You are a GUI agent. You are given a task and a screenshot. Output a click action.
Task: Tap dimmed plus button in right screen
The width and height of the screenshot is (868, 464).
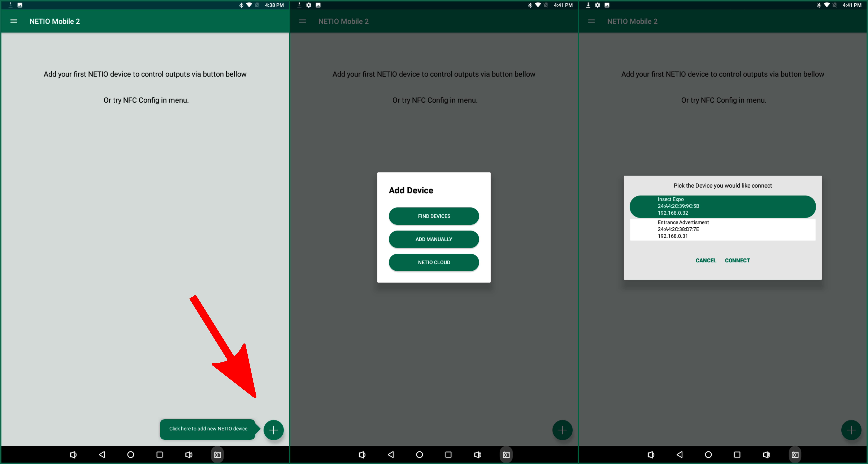(x=851, y=430)
